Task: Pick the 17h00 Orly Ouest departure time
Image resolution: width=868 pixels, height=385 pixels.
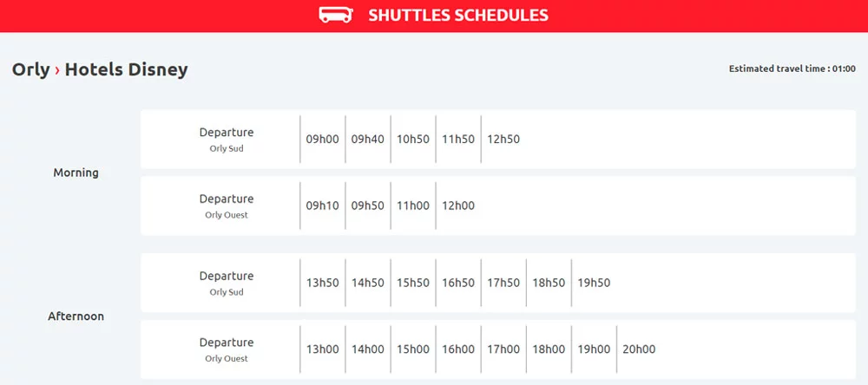Action: point(503,349)
